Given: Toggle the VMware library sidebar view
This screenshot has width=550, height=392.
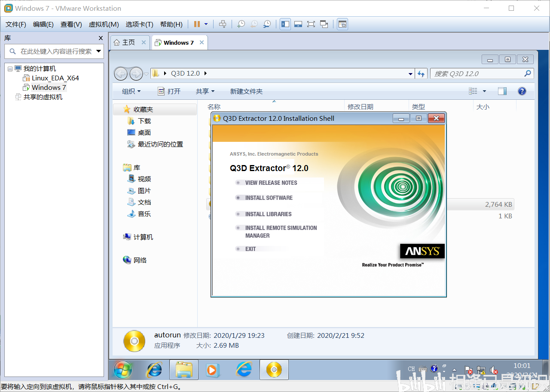Looking at the screenshot, I should click(285, 24).
